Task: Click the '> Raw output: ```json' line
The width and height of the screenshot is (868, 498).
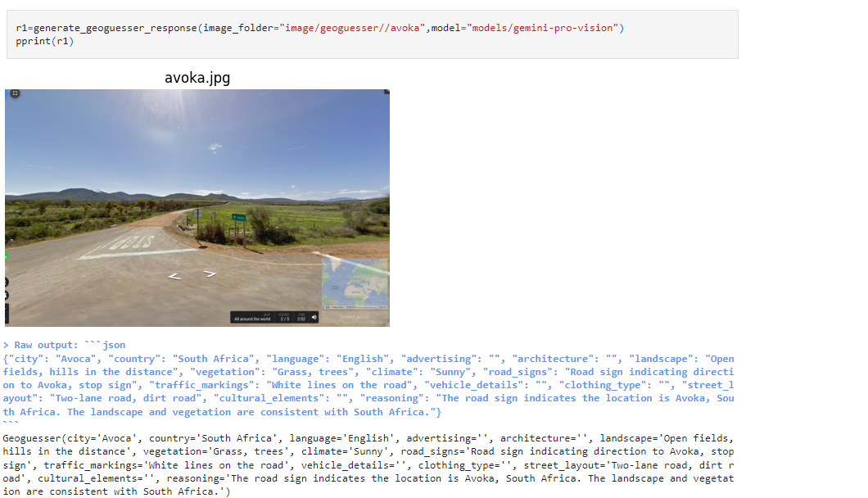Action: (64, 345)
